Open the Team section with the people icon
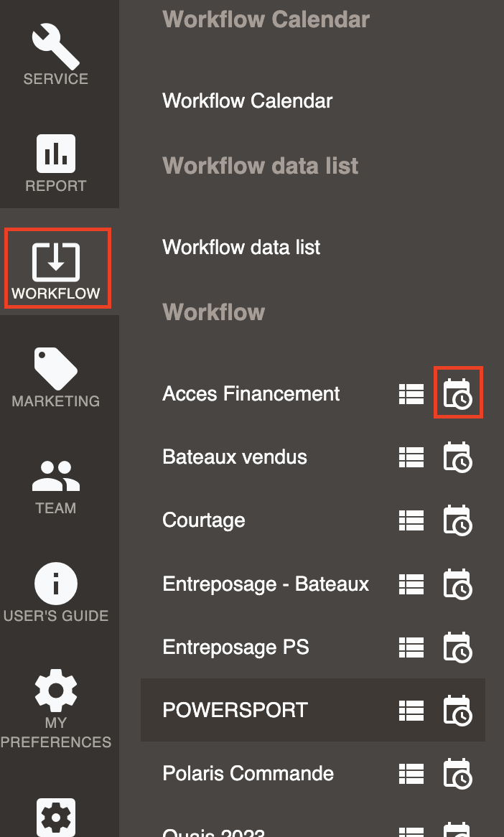 tap(55, 475)
